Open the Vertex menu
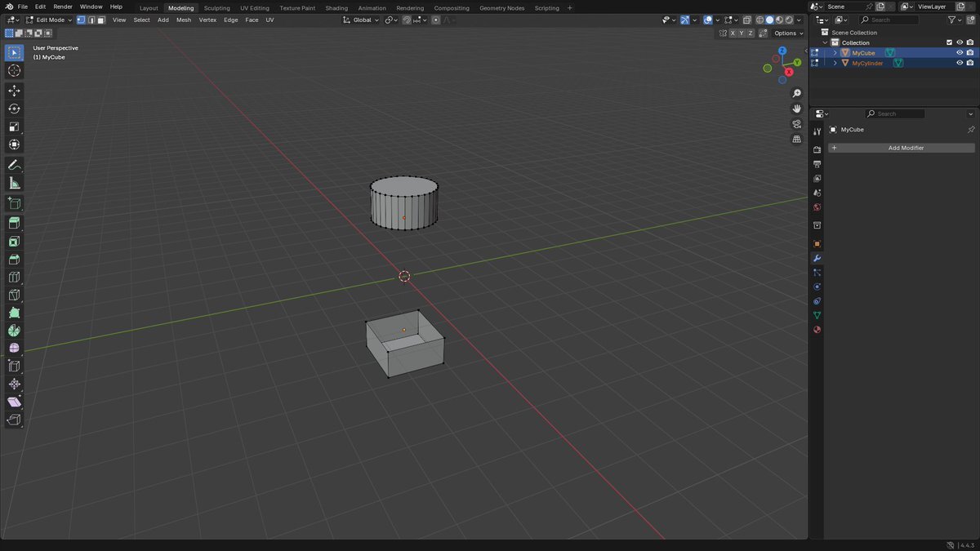 (x=207, y=20)
